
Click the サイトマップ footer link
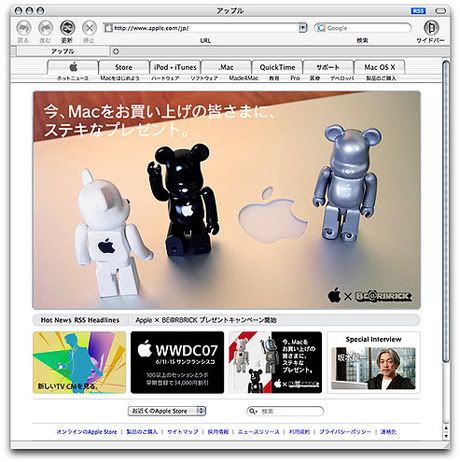point(183,432)
